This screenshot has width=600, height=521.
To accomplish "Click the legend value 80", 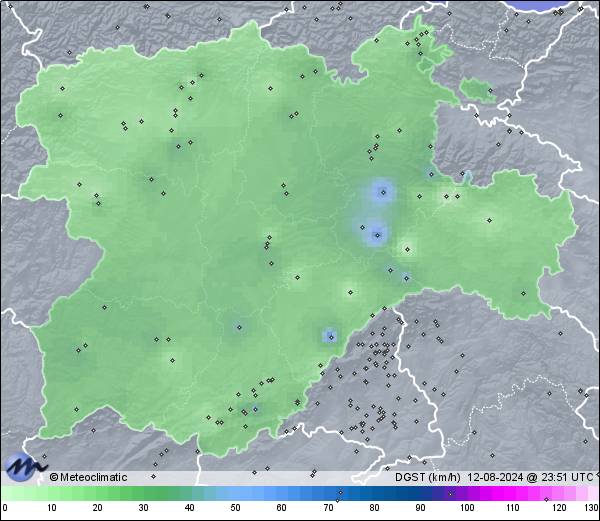I will pyautogui.click(x=374, y=508).
